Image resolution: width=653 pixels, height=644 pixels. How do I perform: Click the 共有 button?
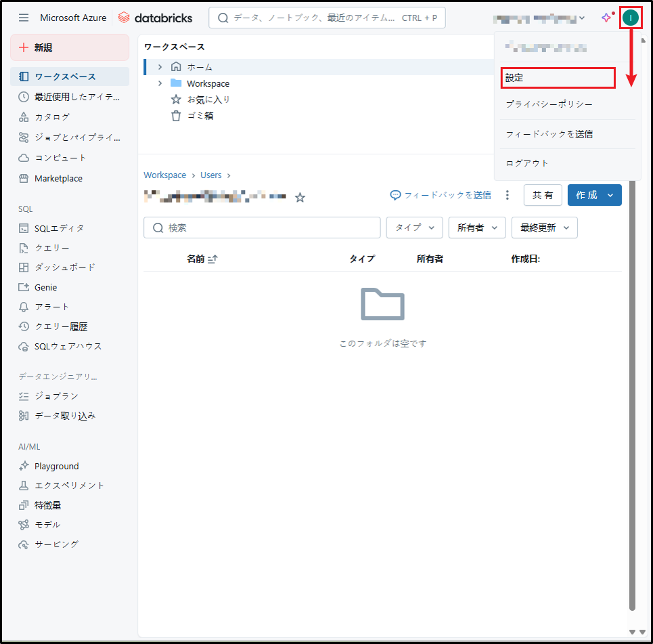tap(543, 195)
